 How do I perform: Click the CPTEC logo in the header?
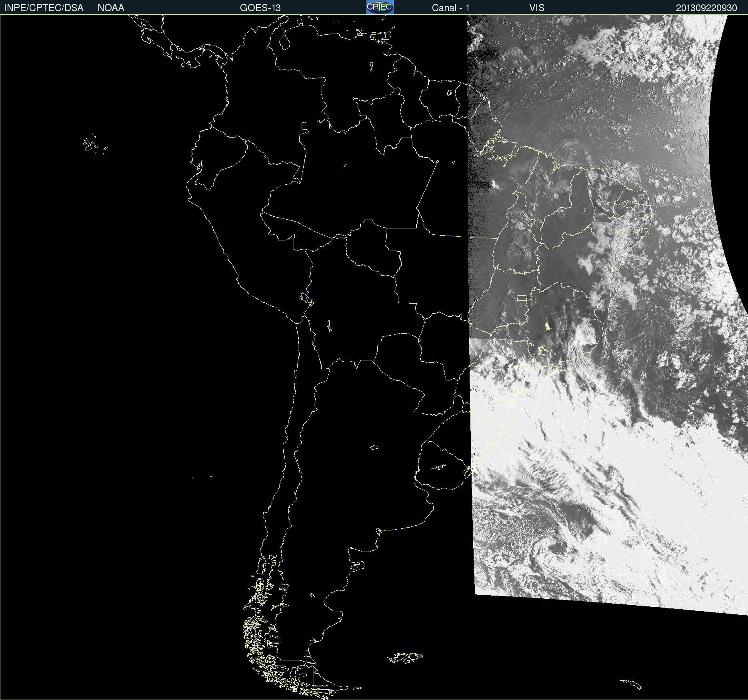pos(380,7)
